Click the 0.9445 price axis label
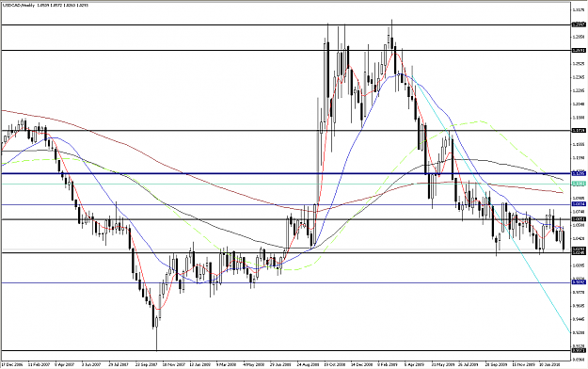 pos(579,319)
